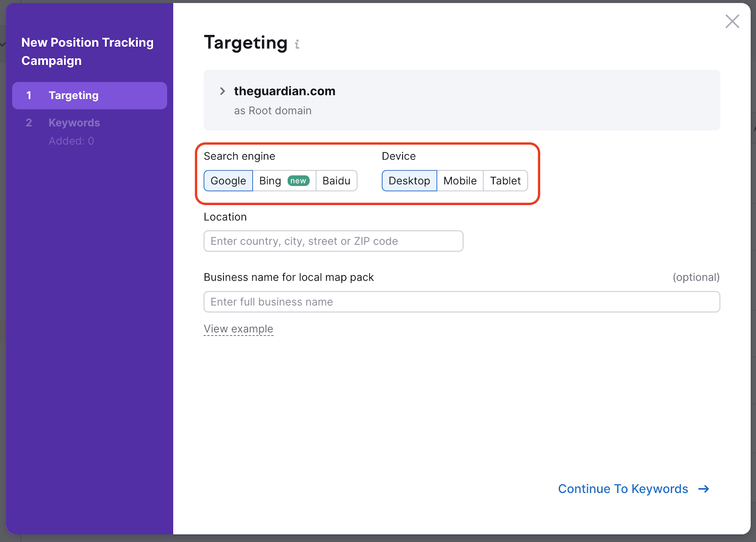
Task: Open the Keywords step in the sidebar
Action: [x=74, y=122]
